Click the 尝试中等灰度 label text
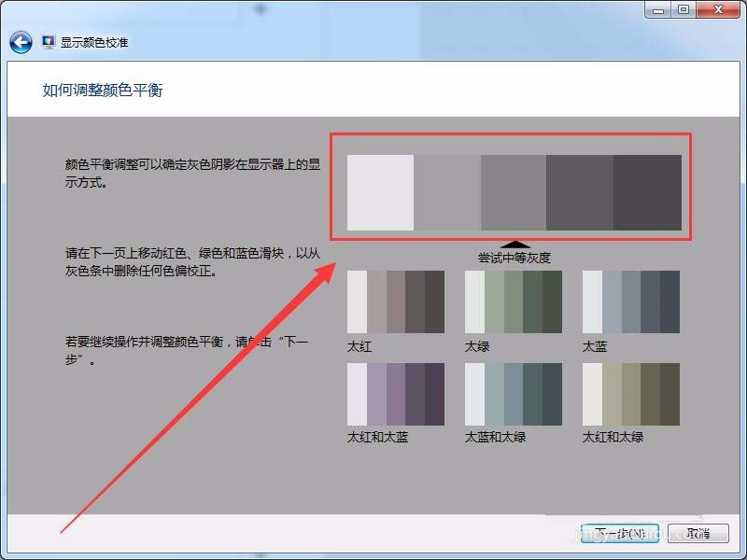This screenshot has width=747, height=560. tap(515, 256)
